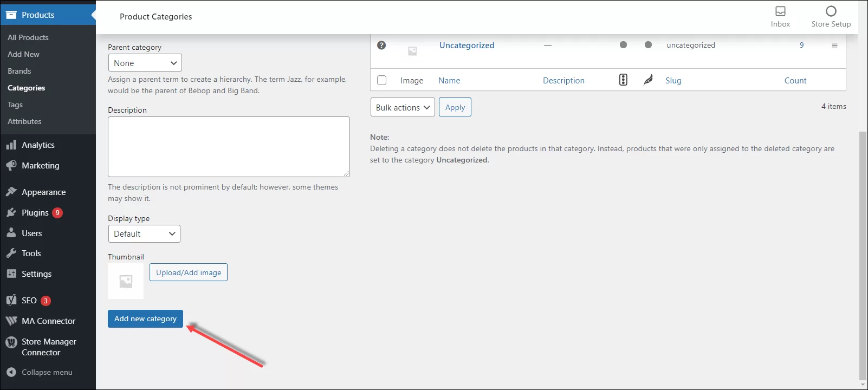The width and height of the screenshot is (868, 390).
Task: Click the category thumbnail placeholder image
Action: (126, 281)
